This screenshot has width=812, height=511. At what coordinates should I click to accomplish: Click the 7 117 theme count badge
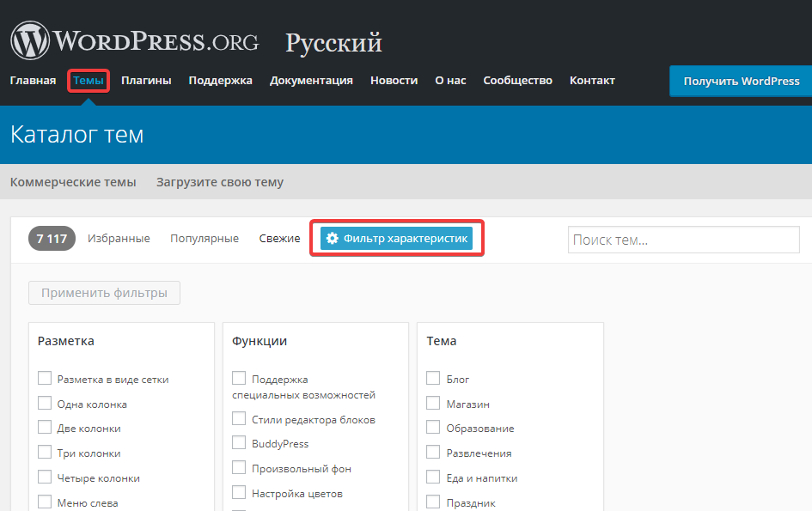pyautogui.click(x=52, y=238)
